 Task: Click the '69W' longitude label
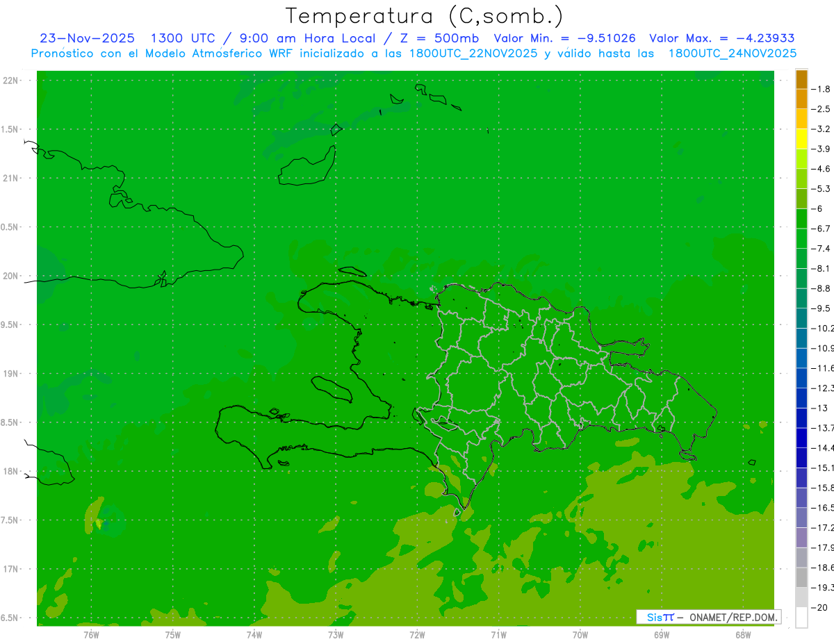pos(662,635)
